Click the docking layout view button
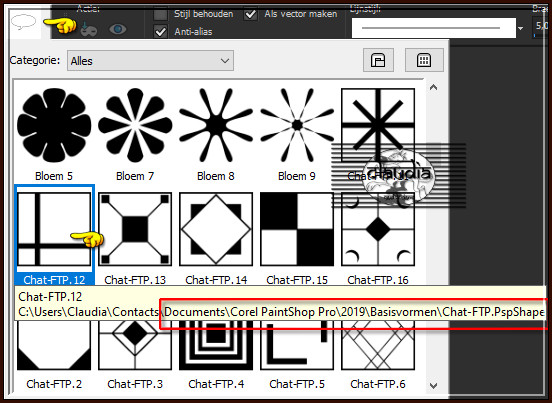This screenshot has width=552, height=403. click(x=378, y=60)
